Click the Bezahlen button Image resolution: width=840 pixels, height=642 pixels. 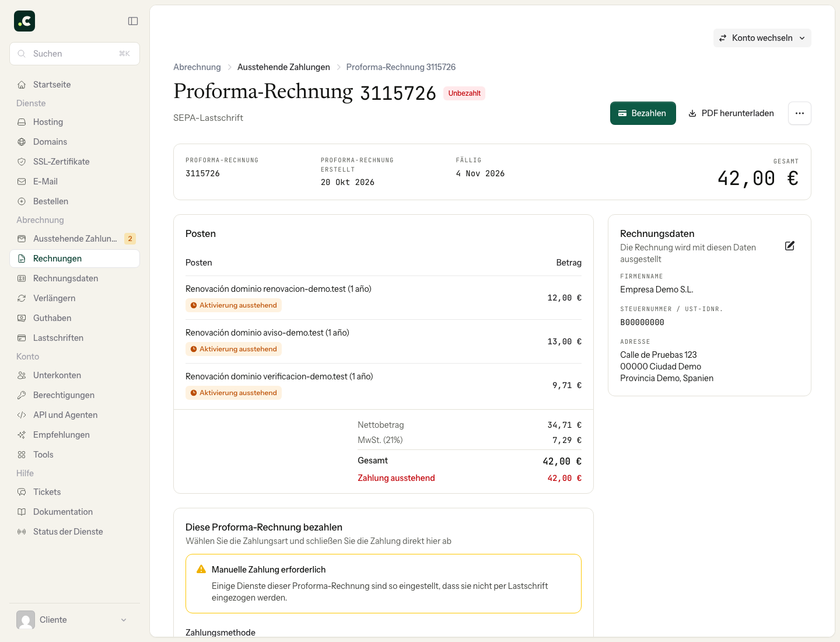tap(643, 113)
